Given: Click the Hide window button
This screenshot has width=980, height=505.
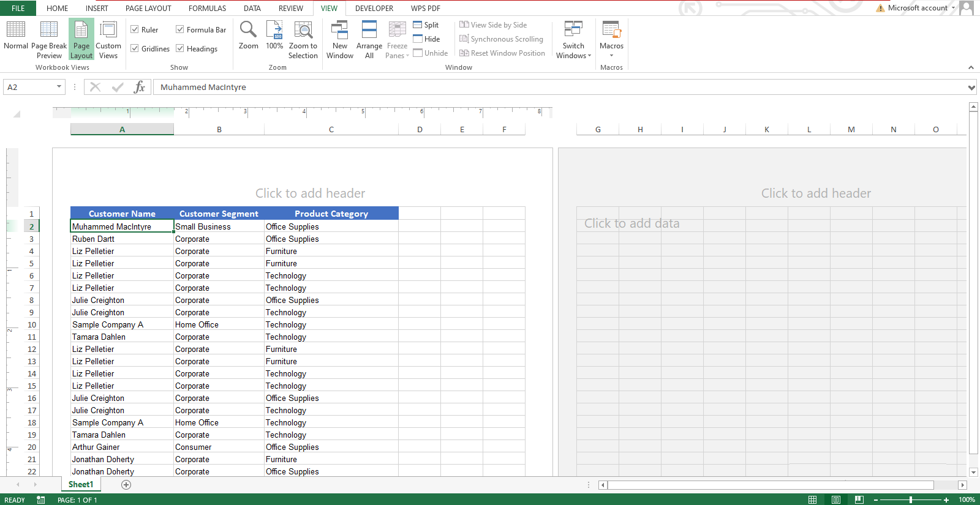Looking at the screenshot, I should [426, 39].
